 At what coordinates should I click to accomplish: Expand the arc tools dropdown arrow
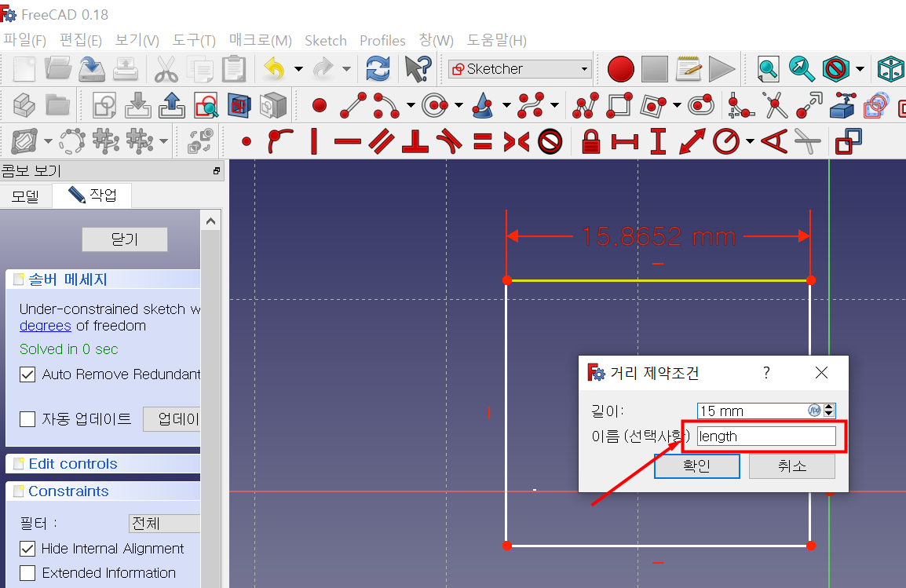pos(411,105)
